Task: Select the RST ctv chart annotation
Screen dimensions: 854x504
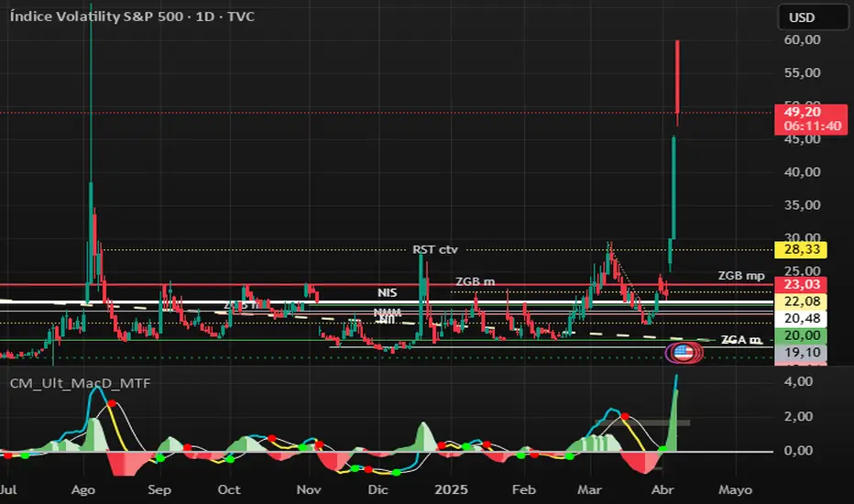Action: click(435, 249)
